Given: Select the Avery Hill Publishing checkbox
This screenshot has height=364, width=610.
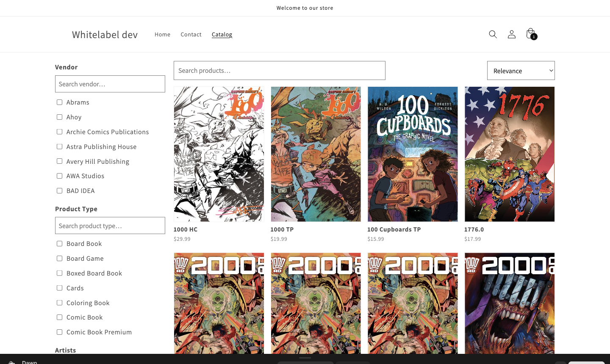Looking at the screenshot, I should pos(60,161).
